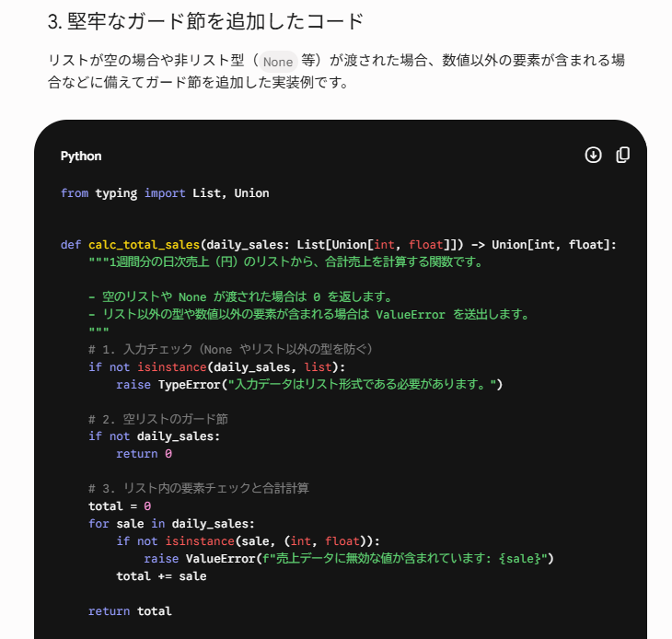Download the Python code block
Screen dimensions: 672x639
tap(593, 155)
